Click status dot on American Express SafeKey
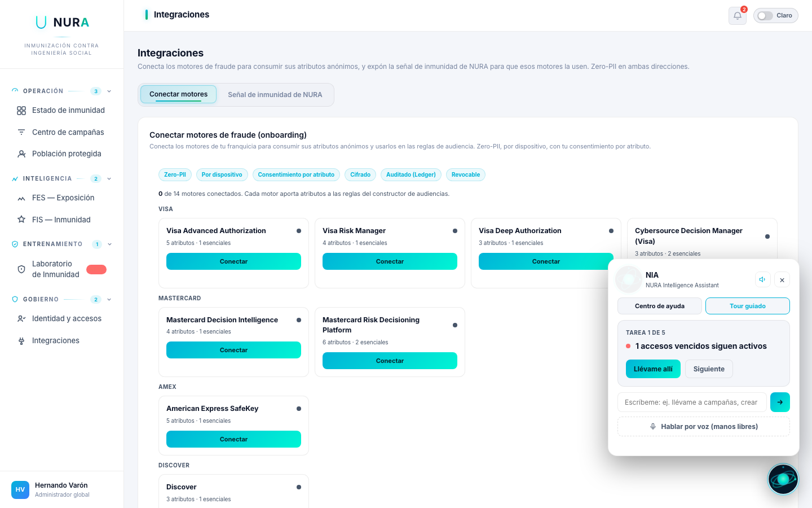This screenshot has width=812, height=508. coord(299,409)
